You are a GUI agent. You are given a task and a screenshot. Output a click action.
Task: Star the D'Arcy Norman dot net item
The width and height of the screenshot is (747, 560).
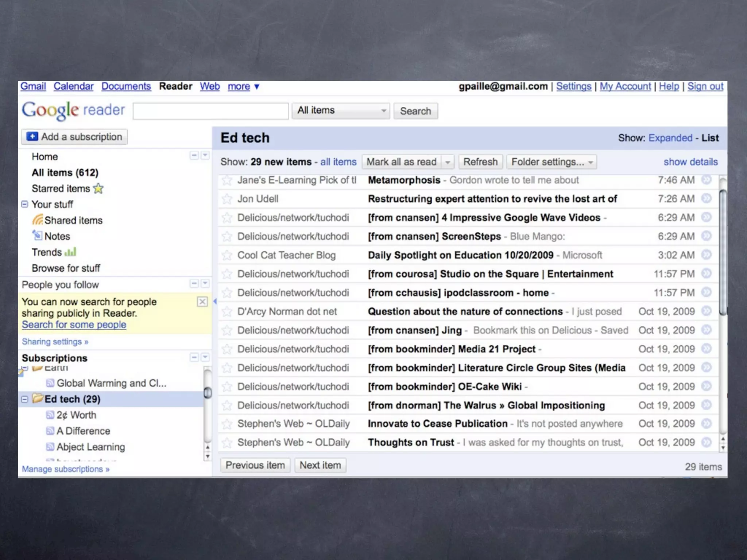point(227,312)
